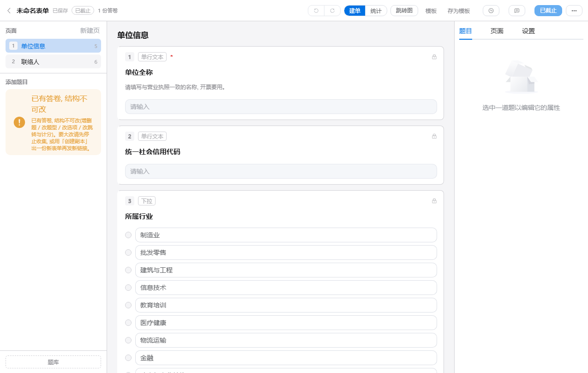
Task: Click the 单位全称 text input
Action: (x=281, y=107)
